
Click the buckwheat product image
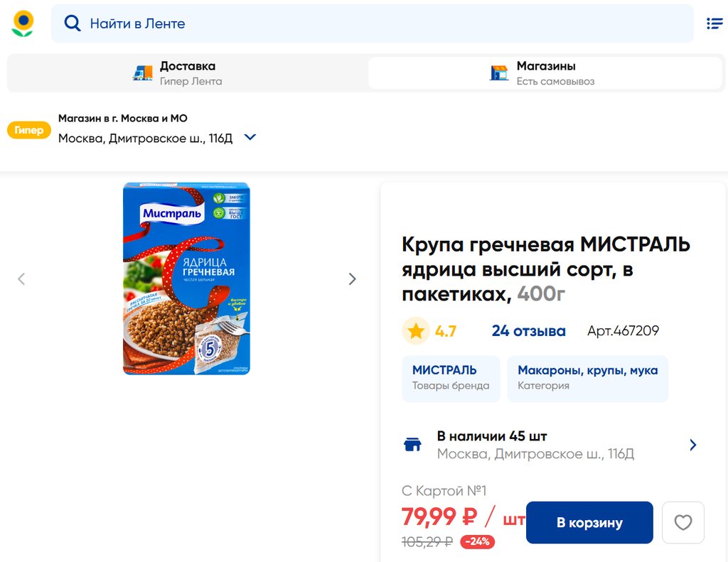(186, 279)
